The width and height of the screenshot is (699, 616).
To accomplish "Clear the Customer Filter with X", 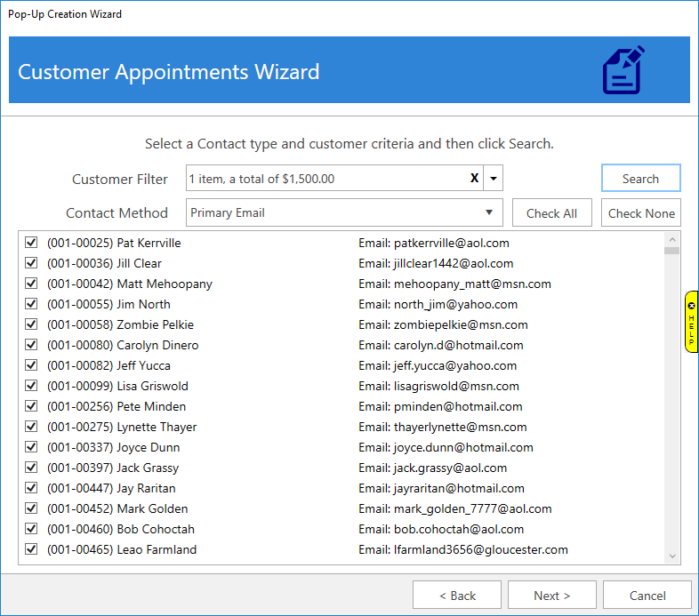I will [474, 179].
